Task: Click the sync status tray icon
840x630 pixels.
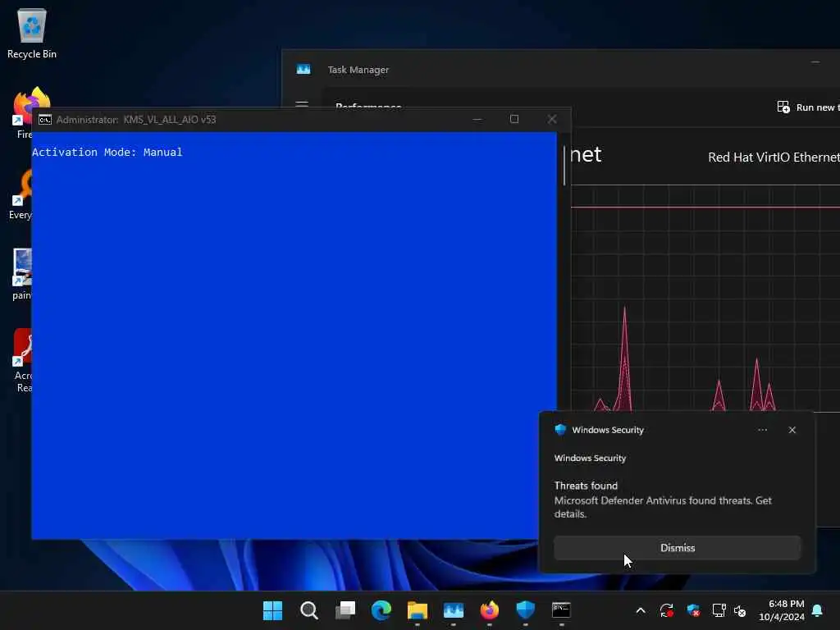Action: coord(666,610)
